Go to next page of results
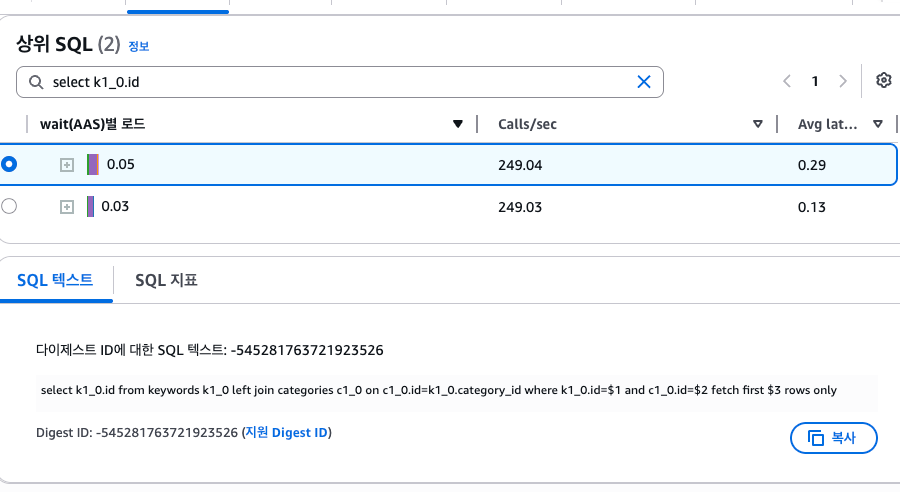This screenshot has width=900, height=492. click(843, 82)
